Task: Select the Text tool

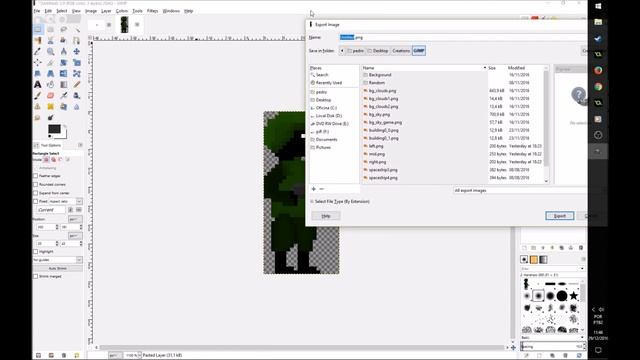Action: tap(38, 84)
